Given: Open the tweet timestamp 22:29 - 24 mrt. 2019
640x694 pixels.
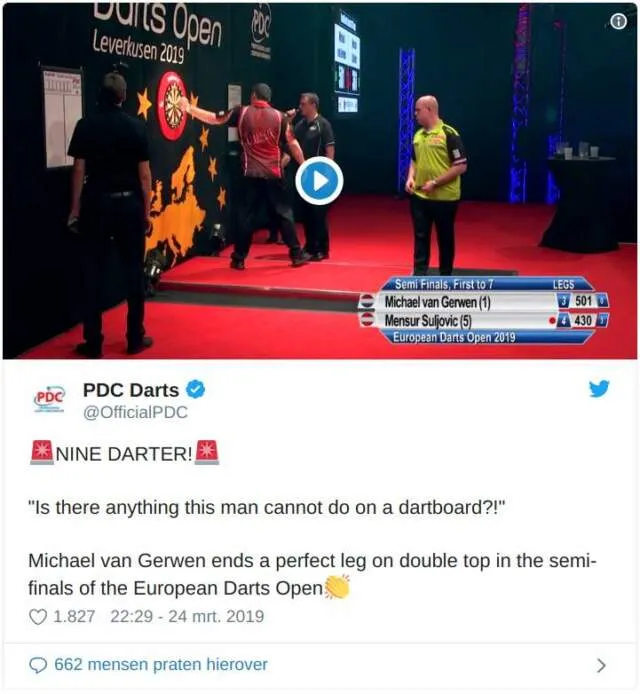Looking at the screenshot, I should coord(187,616).
